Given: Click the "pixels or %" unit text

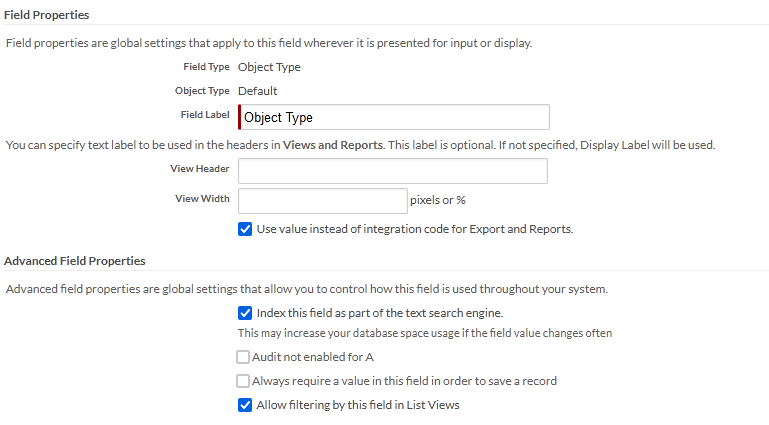Looking at the screenshot, I should point(438,200).
